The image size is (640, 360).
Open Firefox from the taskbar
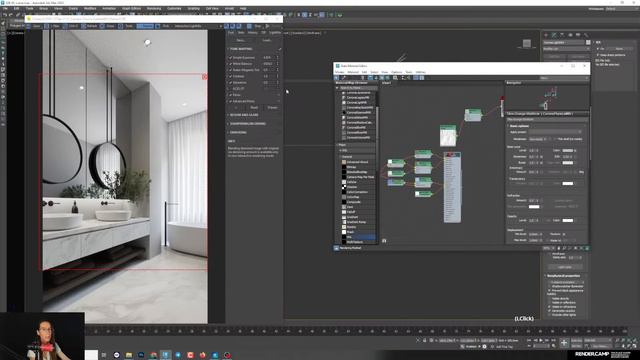(x=203, y=355)
